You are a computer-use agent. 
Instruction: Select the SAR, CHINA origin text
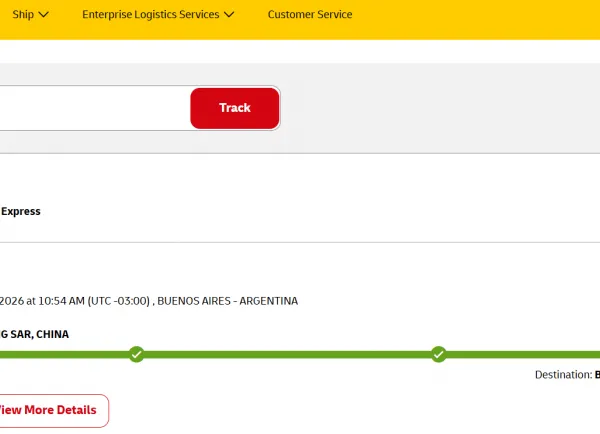(39, 334)
